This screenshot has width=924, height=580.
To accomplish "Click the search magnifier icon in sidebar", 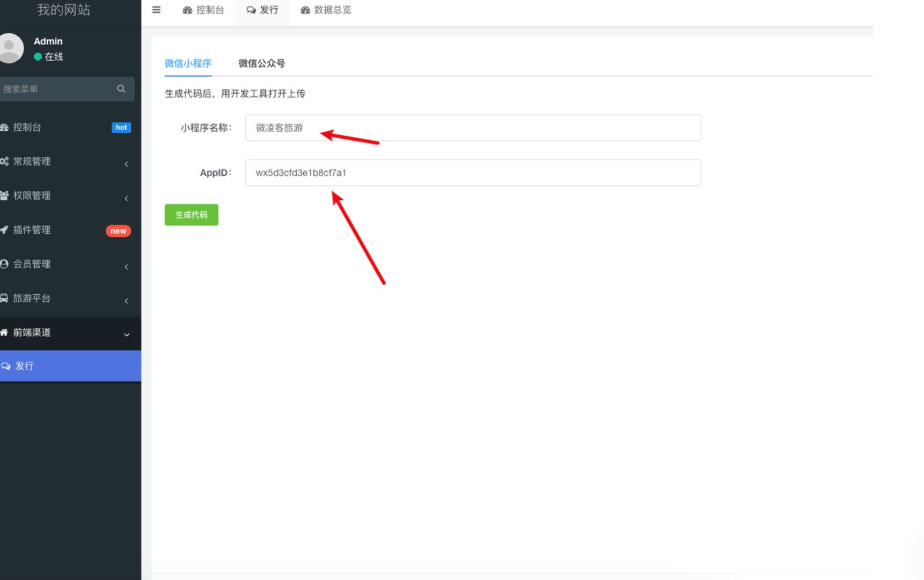I will tap(121, 89).
